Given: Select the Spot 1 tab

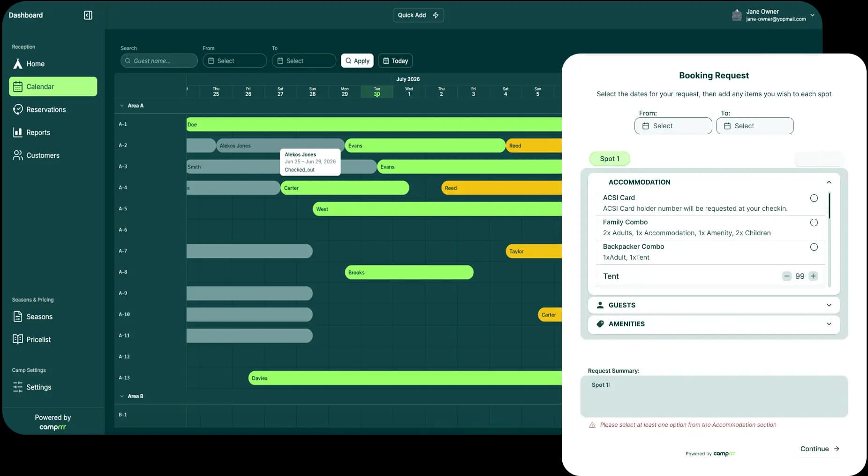Looking at the screenshot, I should pyautogui.click(x=610, y=159).
